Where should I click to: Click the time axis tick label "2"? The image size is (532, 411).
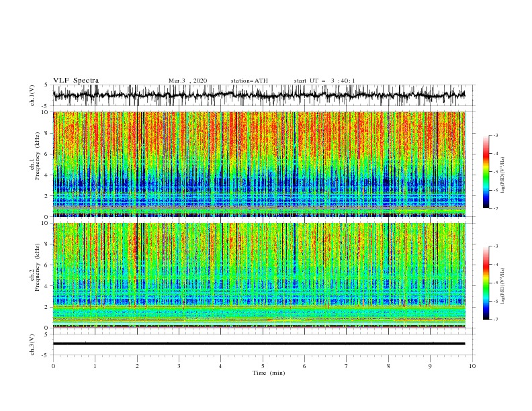pos(137,366)
